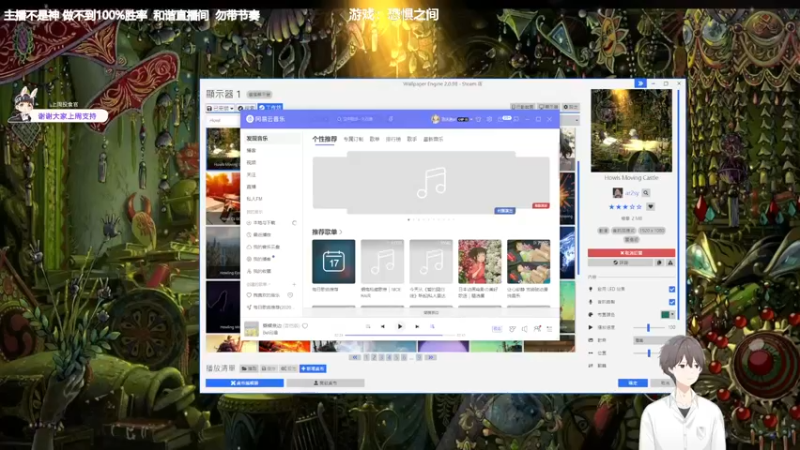Select the 最新音乐 tab
The height and width of the screenshot is (450, 800).
433,139
